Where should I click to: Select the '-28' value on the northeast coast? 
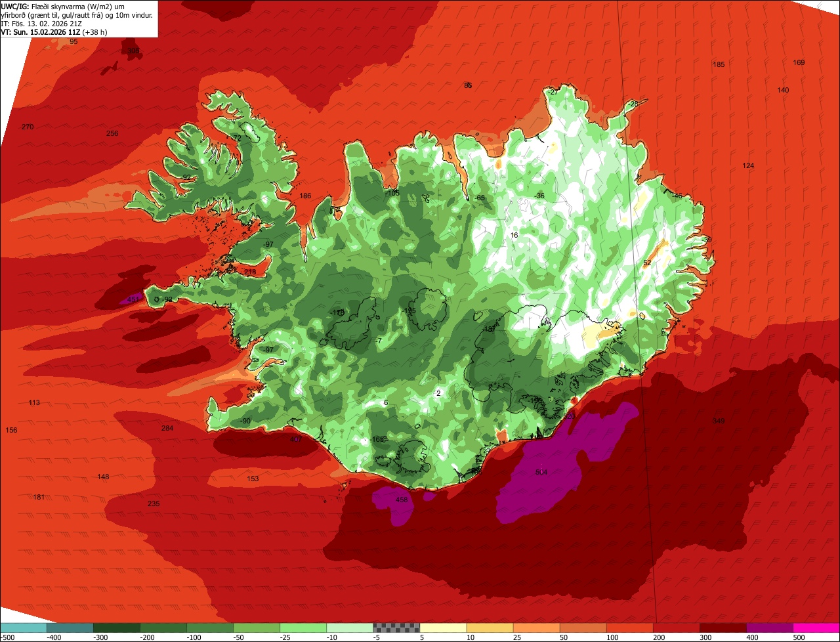[633, 104]
